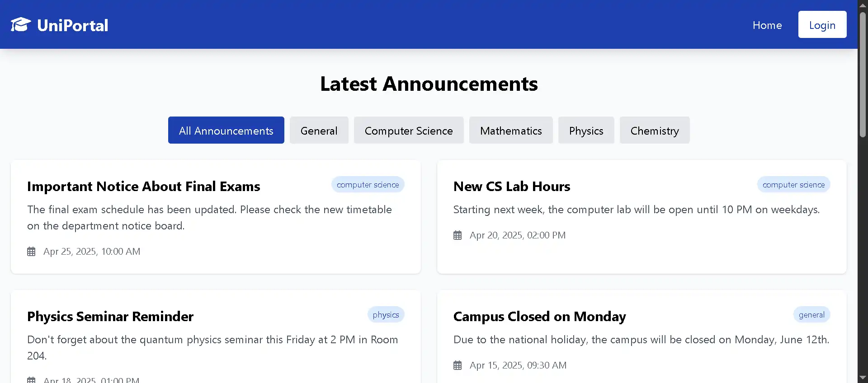Click the general tag on Campus Closed card
This screenshot has height=383, width=868.
coord(811,314)
